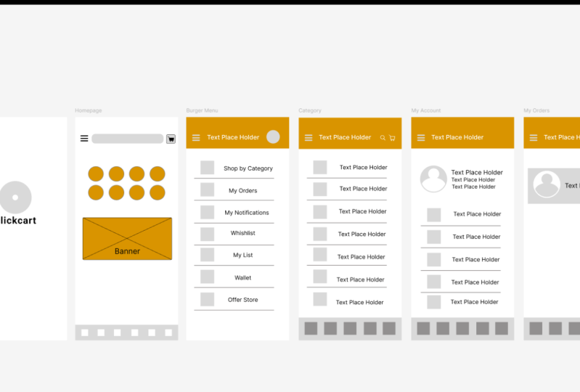Click round avatar circle in Burger Menu header

point(273,136)
